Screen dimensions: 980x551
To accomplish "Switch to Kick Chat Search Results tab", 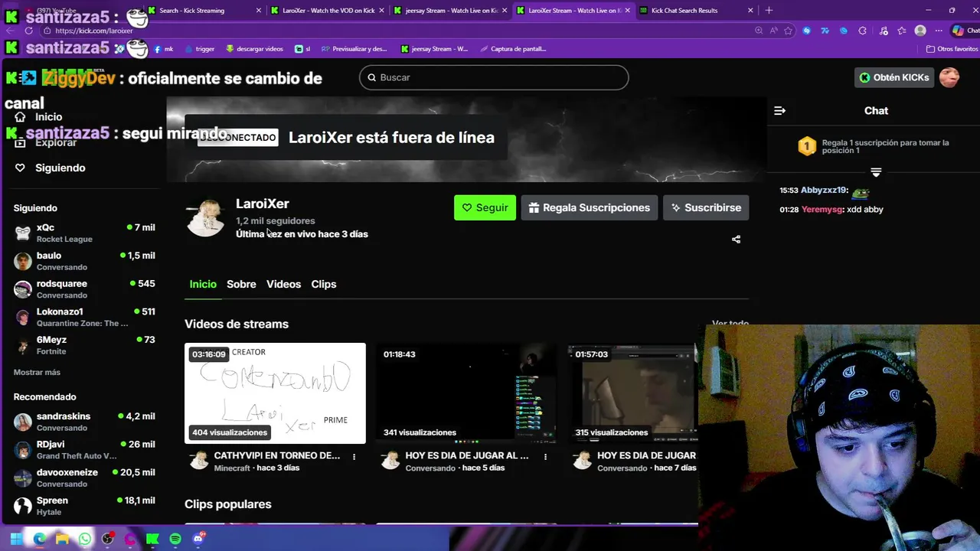I will (697, 11).
